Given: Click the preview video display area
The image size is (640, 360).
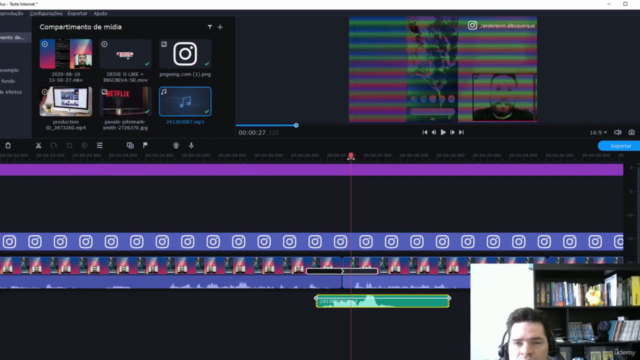Looking at the screenshot, I should pos(443,69).
